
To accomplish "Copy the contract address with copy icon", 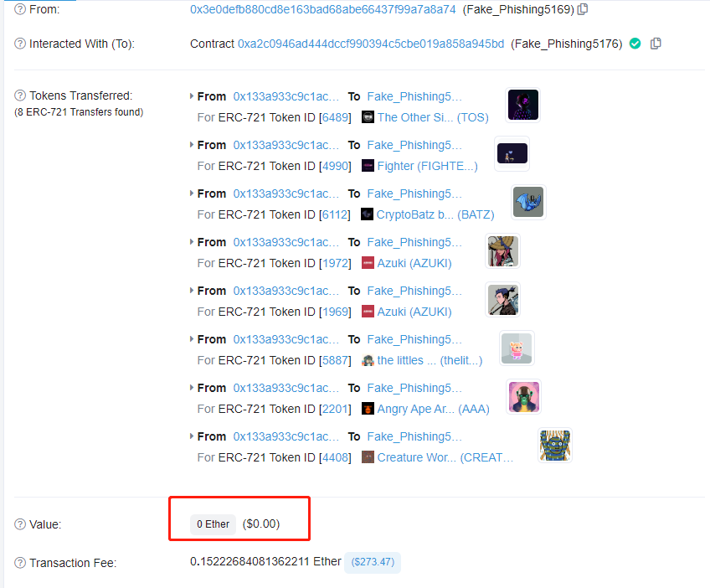I will (x=656, y=44).
